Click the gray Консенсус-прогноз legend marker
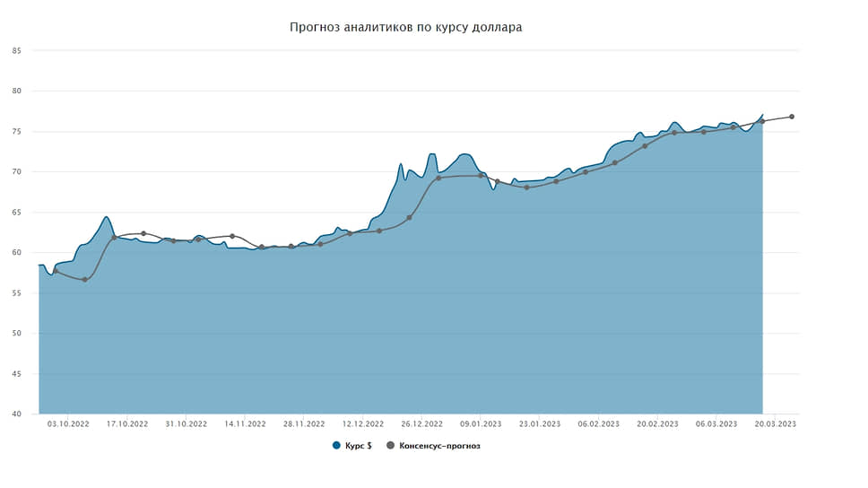Image resolution: width=868 pixels, height=488 pixels. click(x=390, y=445)
